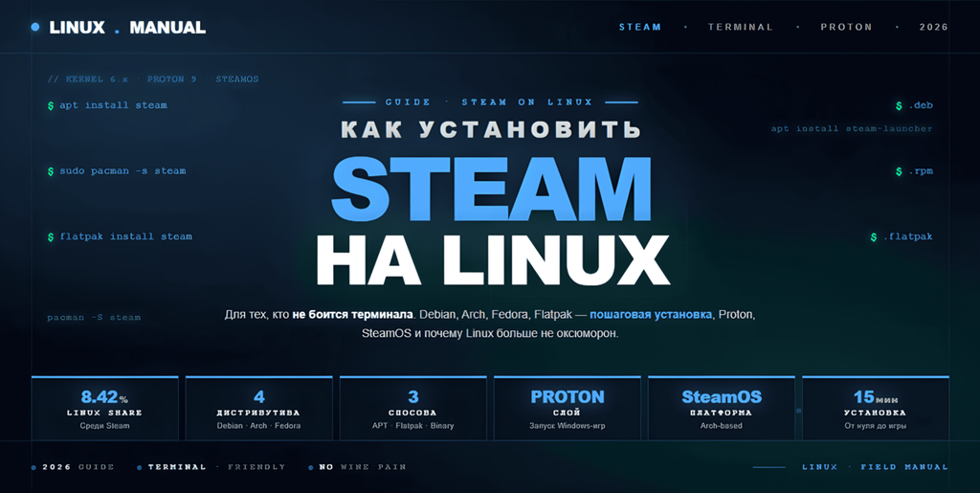Image resolution: width=980 pixels, height=493 pixels.
Task: Click the "PROTON СЛОЙ" stat card
Action: [568, 408]
